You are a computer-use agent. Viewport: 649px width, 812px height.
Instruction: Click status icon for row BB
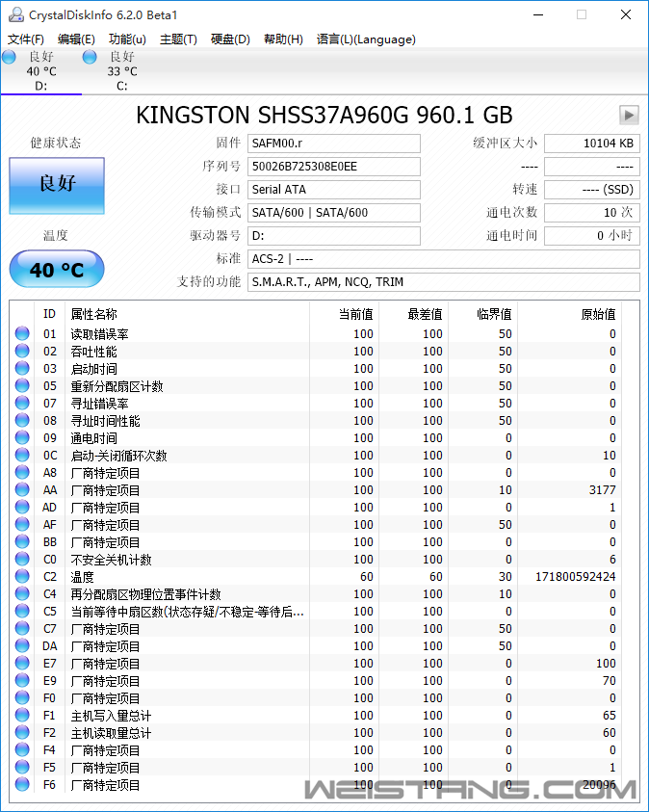pyautogui.click(x=22, y=541)
